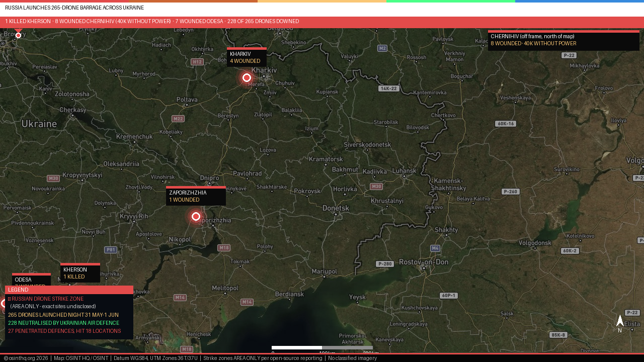This screenshot has width=644, height=362.
Task: Open the ODESA callout label
Action: click(x=31, y=280)
